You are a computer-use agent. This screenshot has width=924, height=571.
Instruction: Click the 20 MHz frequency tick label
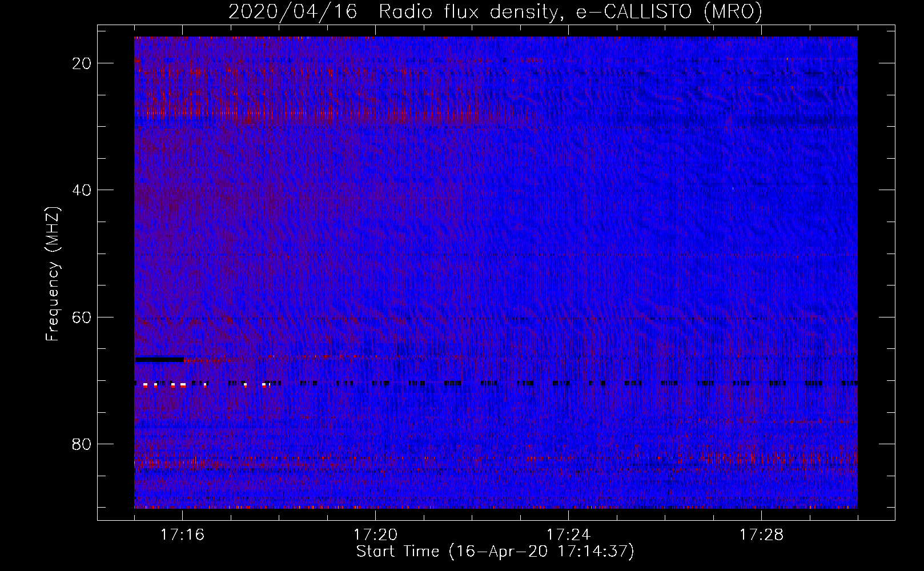(x=82, y=63)
